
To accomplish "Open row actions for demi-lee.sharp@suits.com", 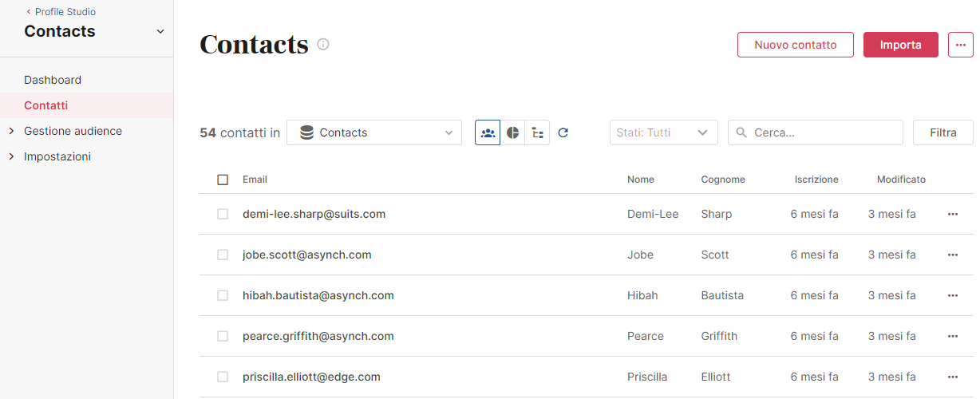I will tap(952, 214).
